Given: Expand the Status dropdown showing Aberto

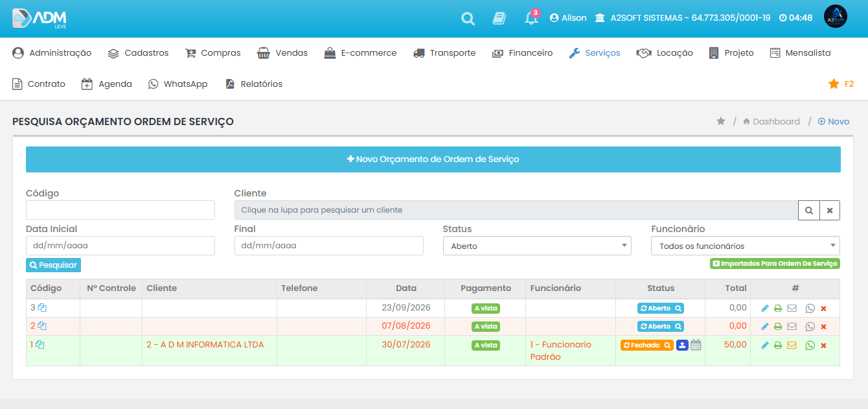Looking at the screenshot, I should click(537, 246).
